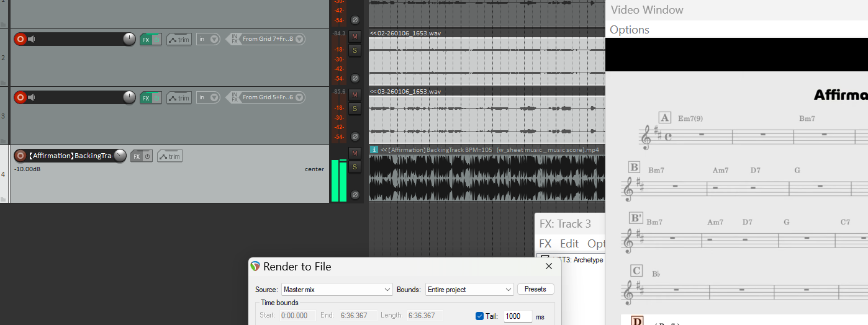Viewport: 868px width, 325px height.
Task: Open the Source 'Master mix' dropdown
Action: click(337, 290)
